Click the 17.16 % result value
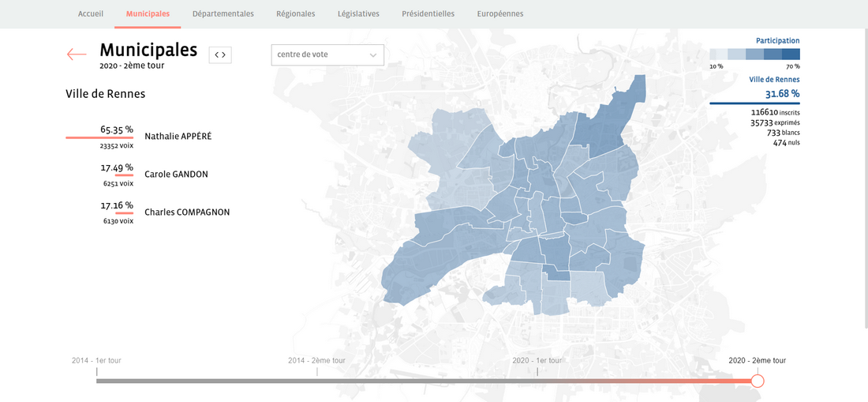Viewport: 868px width, 402px height. pos(117,205)
